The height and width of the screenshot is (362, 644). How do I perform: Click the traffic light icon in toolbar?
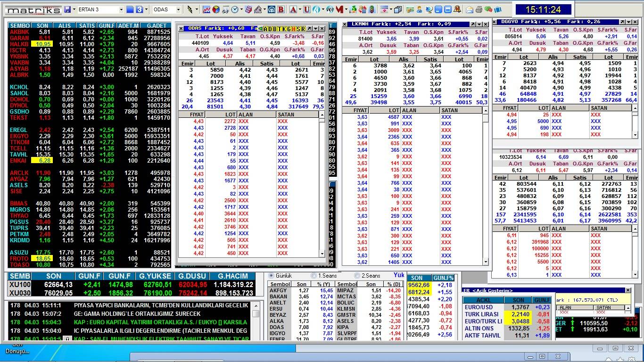click(x=372, y=9)
